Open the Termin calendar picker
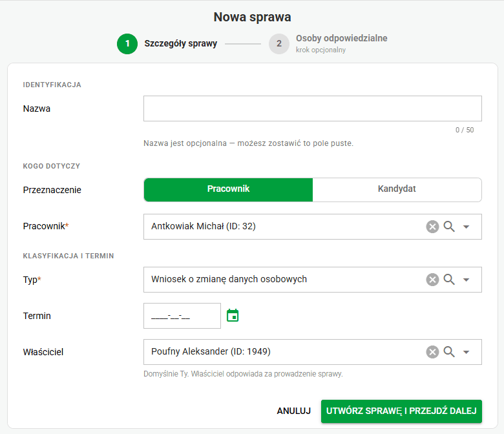The width and height of the screenshot is (504, 434). (233, 315)
